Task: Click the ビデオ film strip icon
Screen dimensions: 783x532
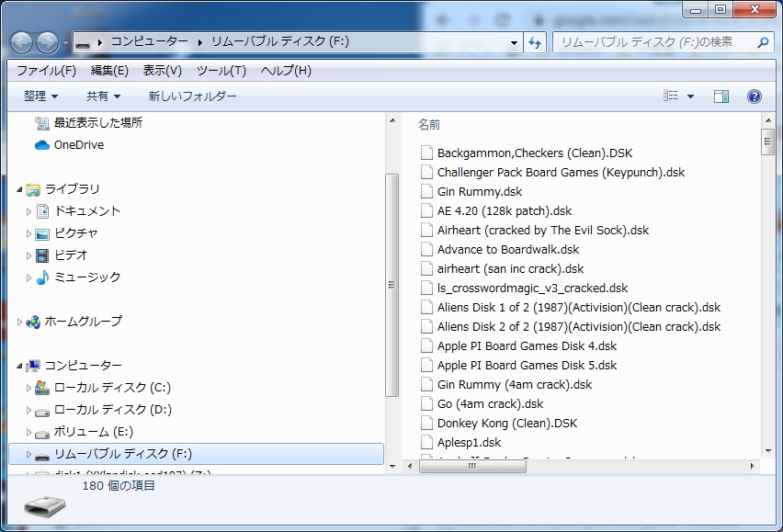Action: [x=42, y=255]
